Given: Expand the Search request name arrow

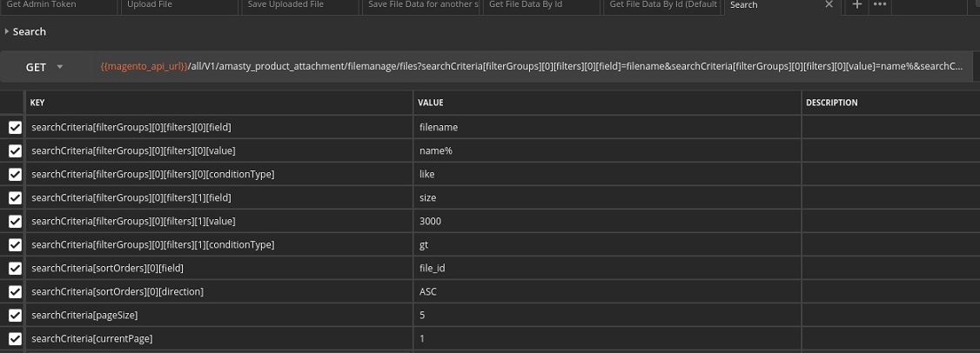Looking at the screenshot, I should (x=7, y=31).
